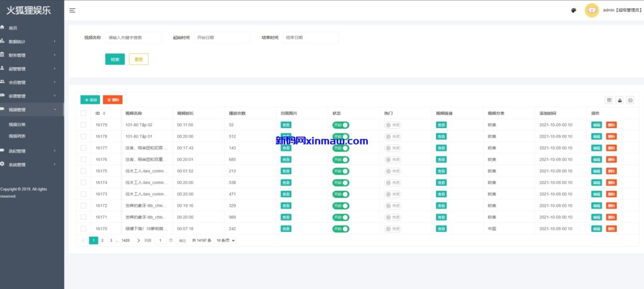Open 视频分类 in the sidebar submenu
The height and width of the screenshot is (289, 644).
click(17, 124)
